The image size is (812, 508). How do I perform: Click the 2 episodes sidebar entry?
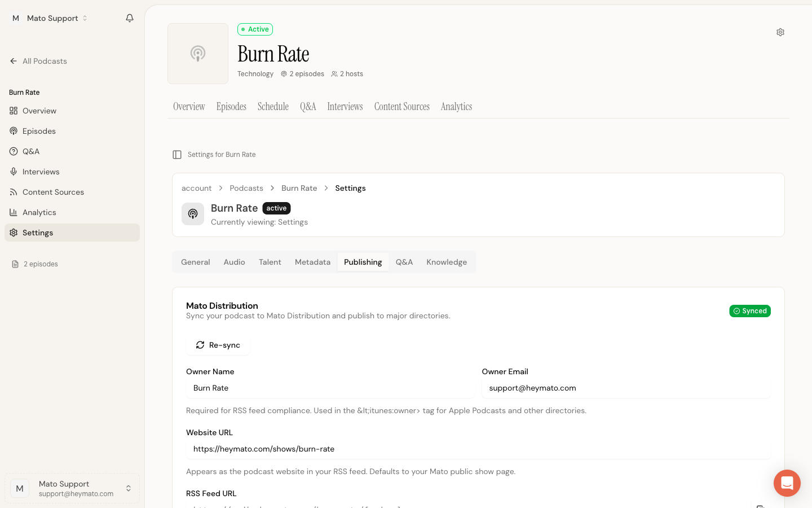[35, 264]
